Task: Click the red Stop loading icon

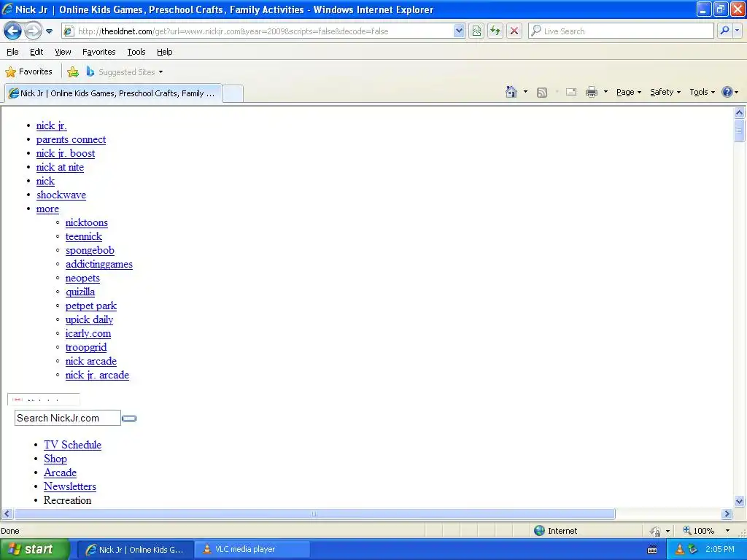Action: point(514,31)
